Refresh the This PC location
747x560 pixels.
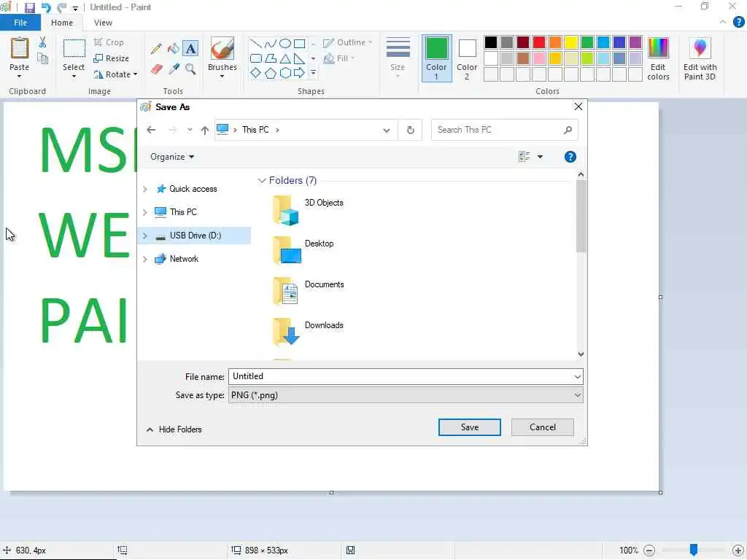coord(410,130)
